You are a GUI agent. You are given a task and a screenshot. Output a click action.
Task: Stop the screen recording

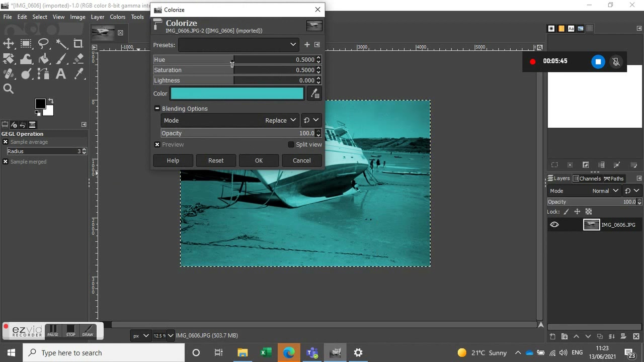click(x=598, y=61)
